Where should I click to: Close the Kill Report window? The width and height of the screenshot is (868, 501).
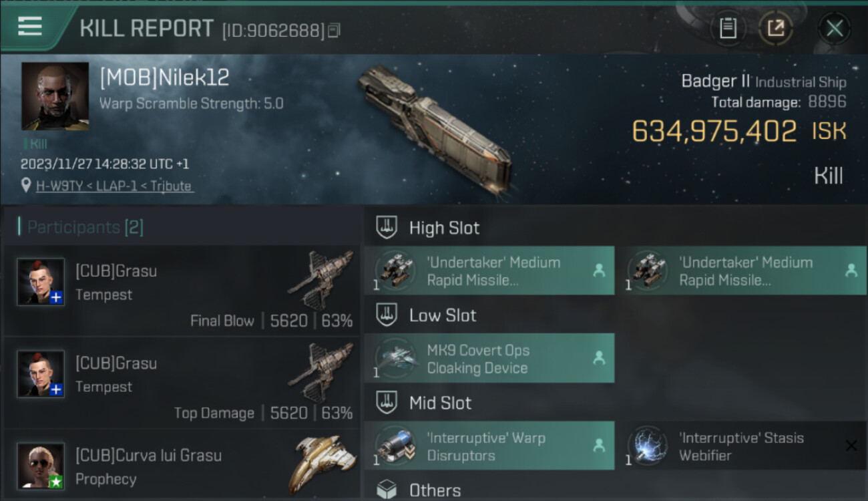coord(834,28)
